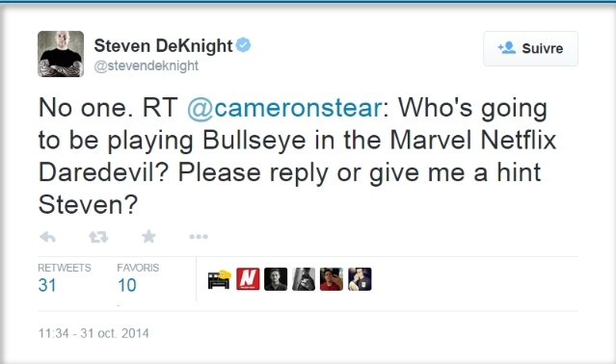Viewport: 616px width, 364px height.
Task: Open the grayscale fourth retweeter avatar
Action: pyautogui.click(x=304, y=279)
